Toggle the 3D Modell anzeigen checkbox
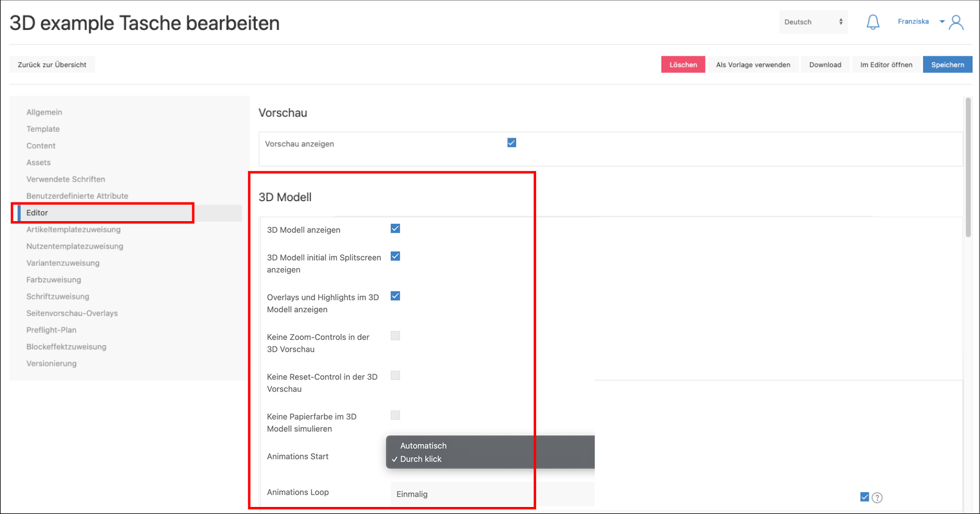 (x=395, y=229)
